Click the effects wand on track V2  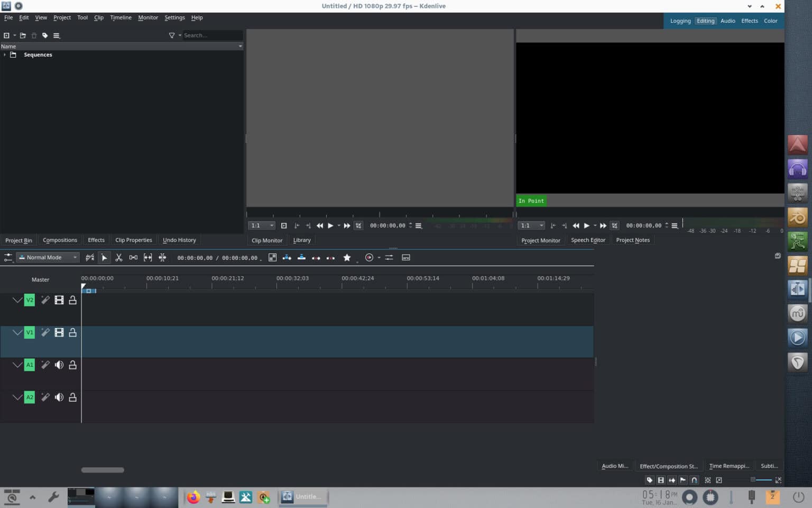[45, 300]
